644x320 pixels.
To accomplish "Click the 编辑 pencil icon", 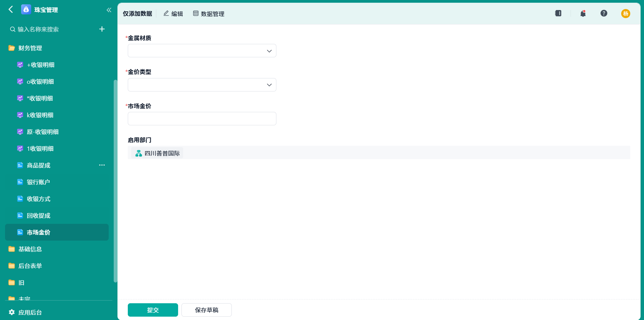I will click(166, 13).
